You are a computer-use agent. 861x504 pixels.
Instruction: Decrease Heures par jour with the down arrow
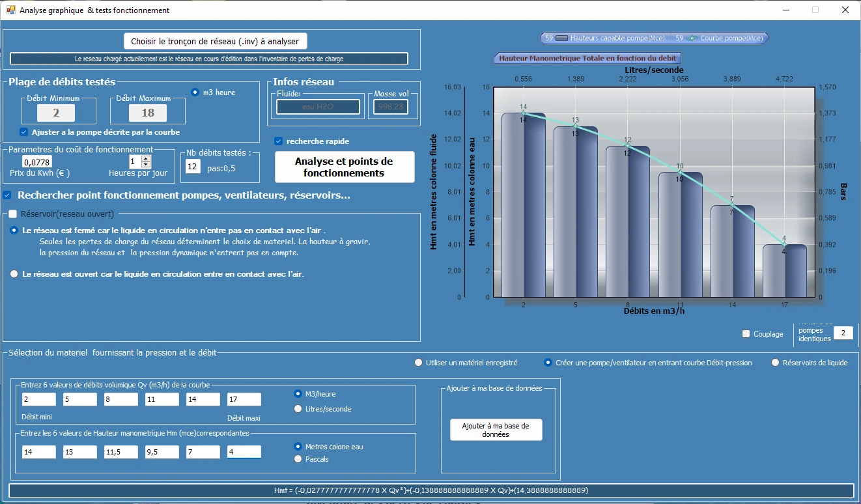[x=146, y=165]
